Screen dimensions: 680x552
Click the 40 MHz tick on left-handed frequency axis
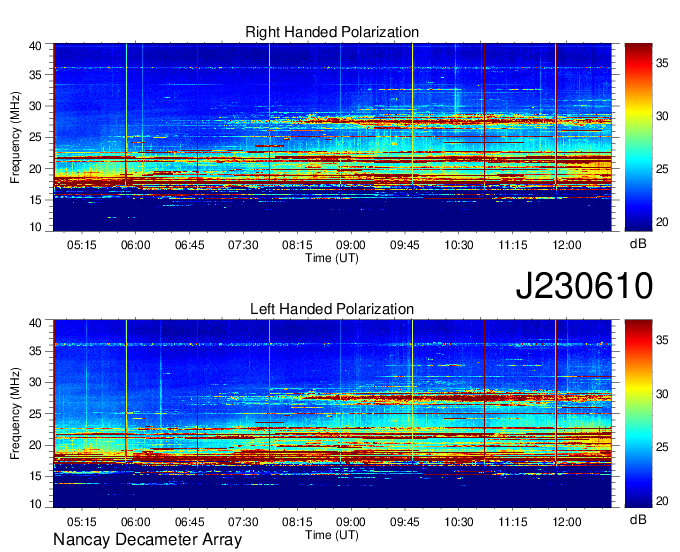(x=36, y=323)
